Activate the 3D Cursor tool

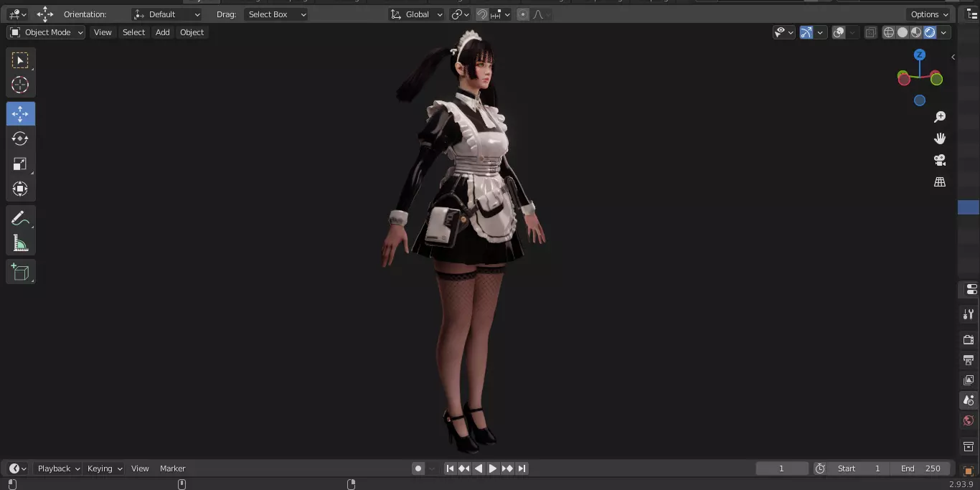[x=20, y=85]
